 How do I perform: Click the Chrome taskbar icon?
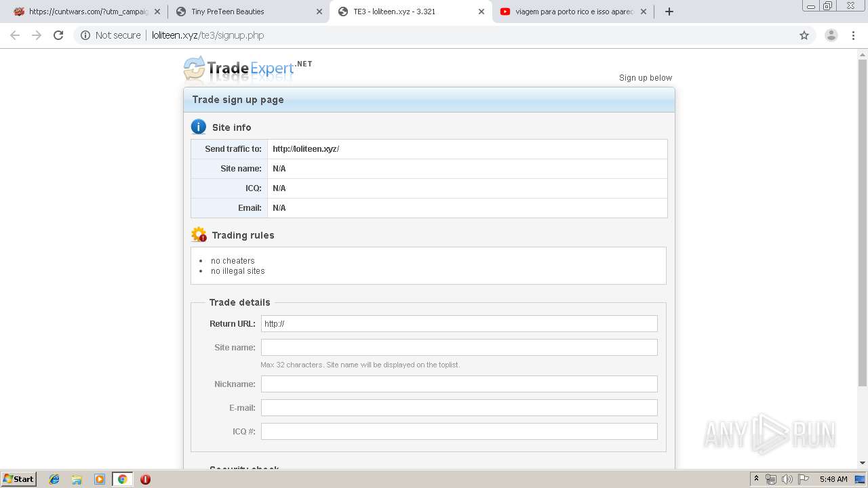(122, 479)
